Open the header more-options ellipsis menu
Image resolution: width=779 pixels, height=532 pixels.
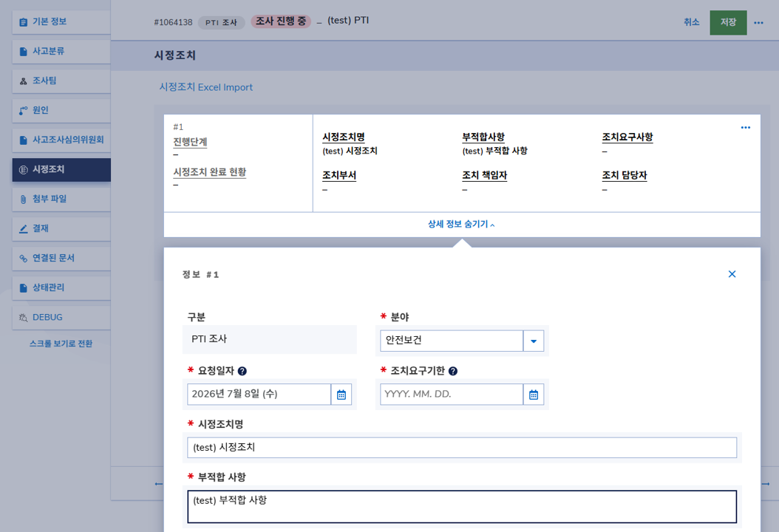tap(758, 22)
